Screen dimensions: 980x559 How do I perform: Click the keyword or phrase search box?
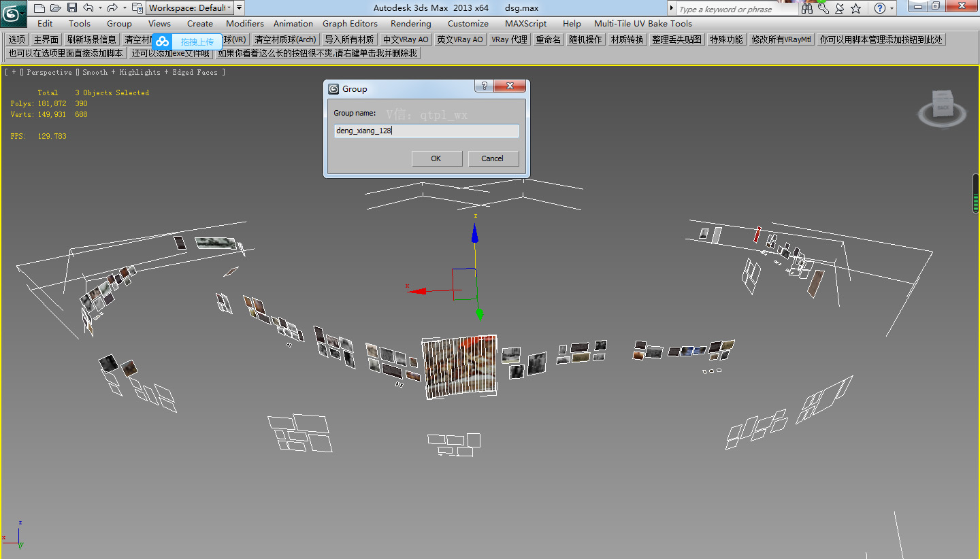pos(737,9)
